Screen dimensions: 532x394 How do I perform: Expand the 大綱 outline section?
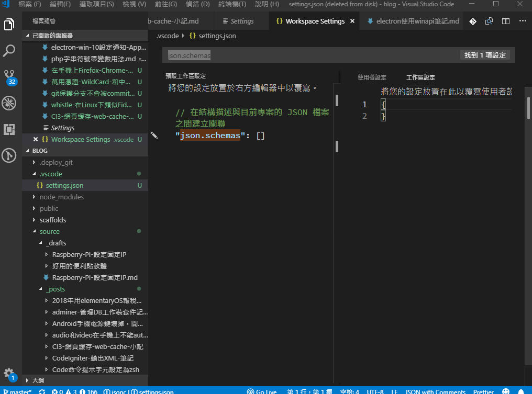click(x=38, y=380)
